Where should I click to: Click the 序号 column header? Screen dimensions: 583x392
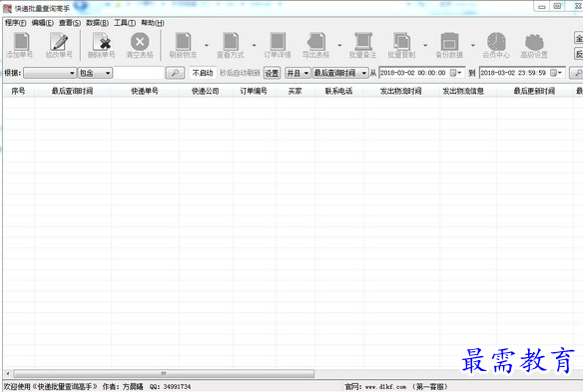tap(19, 91)
